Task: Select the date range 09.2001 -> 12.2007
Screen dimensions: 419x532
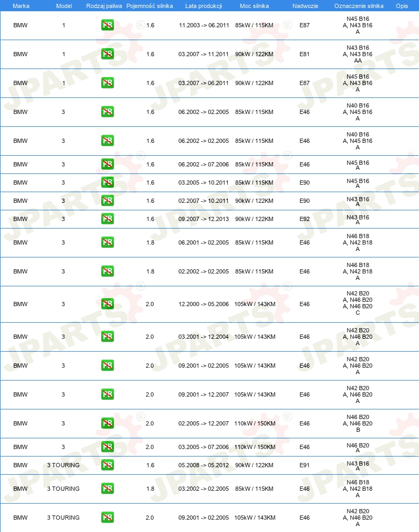Action: click(204, 394)
